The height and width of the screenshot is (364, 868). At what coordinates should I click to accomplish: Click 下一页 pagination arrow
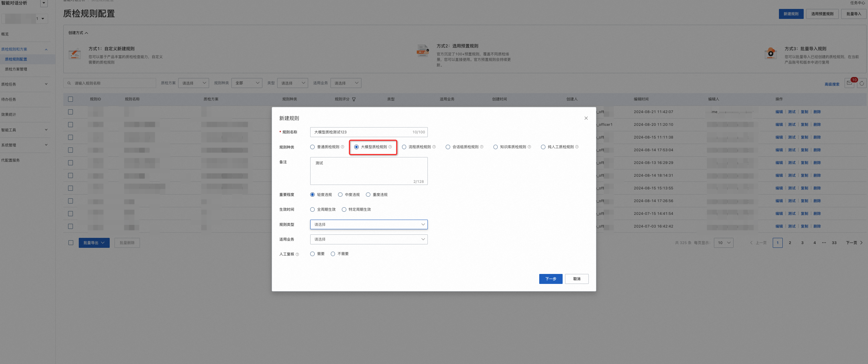[x=854, y=243]
